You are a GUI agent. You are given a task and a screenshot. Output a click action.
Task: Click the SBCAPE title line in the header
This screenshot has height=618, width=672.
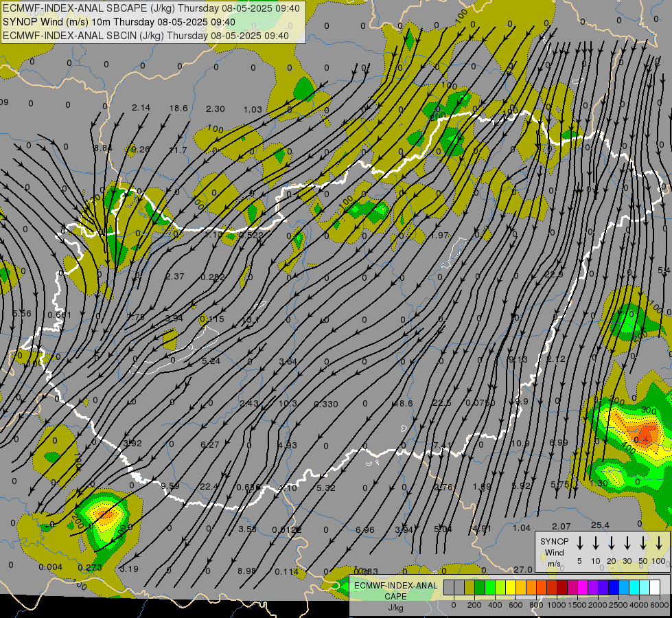coord(151,8)
